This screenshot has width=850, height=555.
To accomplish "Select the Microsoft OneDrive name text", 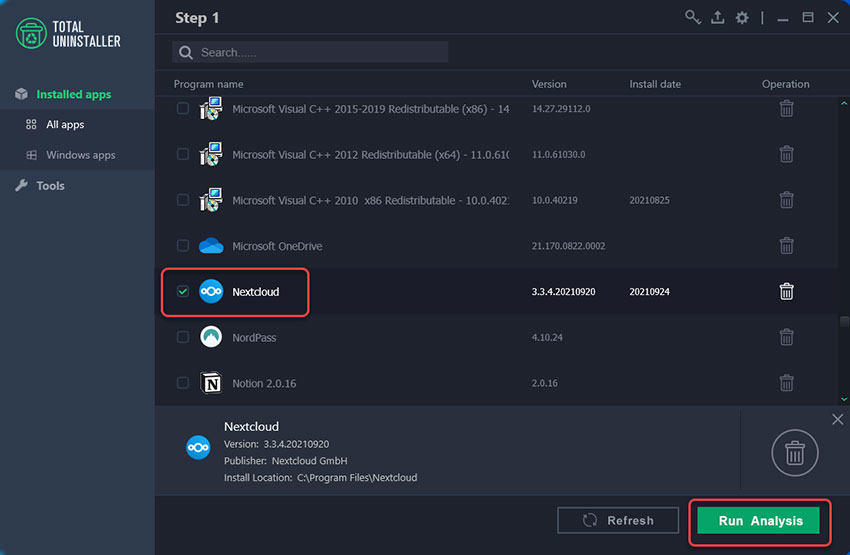I will click(x=277, y=246).
